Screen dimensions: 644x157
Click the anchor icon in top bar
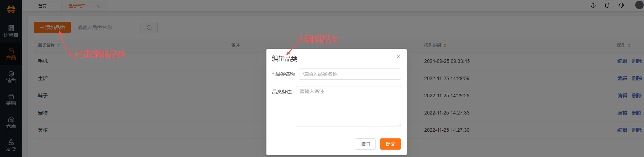tap(593, 5)
